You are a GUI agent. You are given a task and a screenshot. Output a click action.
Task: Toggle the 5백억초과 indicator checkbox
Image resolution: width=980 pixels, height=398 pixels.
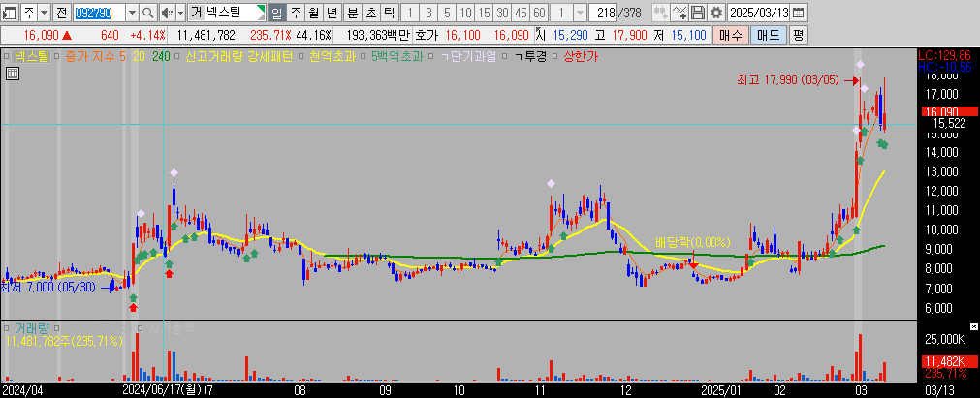pyautogui.click(x=363, y=57)
